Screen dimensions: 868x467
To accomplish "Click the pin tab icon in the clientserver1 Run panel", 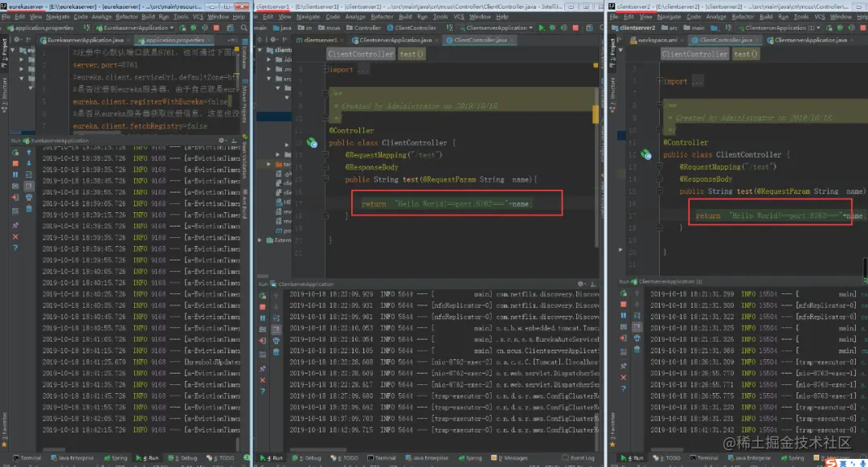I will pyautogui.click(x=262, y=368).
